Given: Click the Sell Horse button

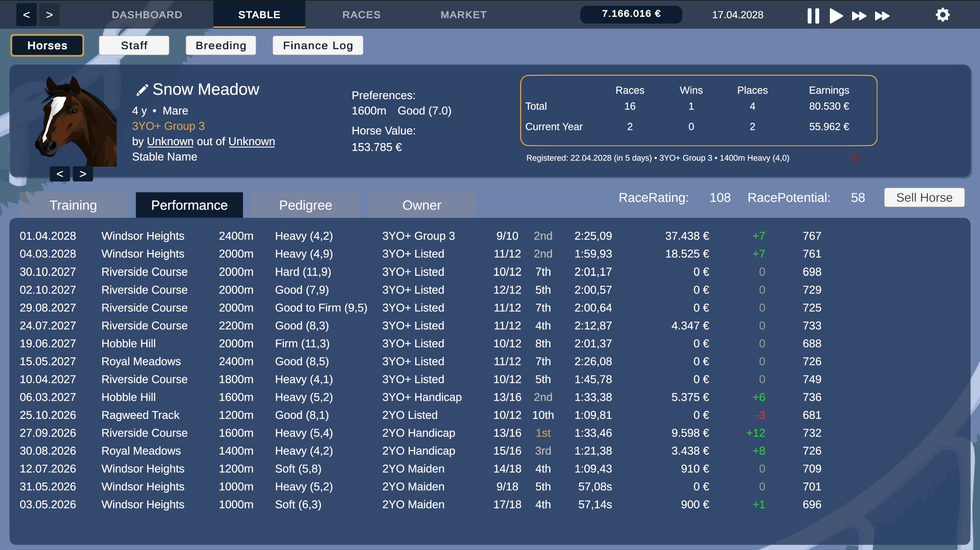Looking at the screenshot, I should (924, 197).
